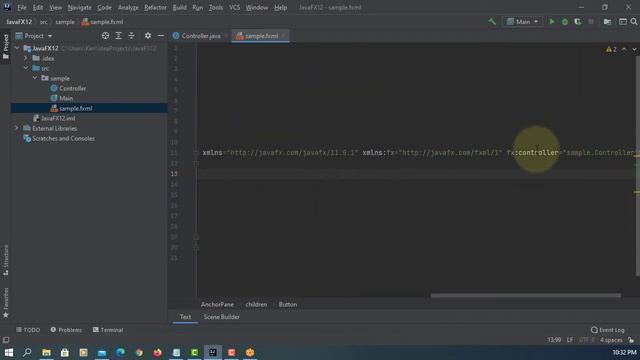
Task: Open Firefox from taskbar
Action: [x=157, y=352]
